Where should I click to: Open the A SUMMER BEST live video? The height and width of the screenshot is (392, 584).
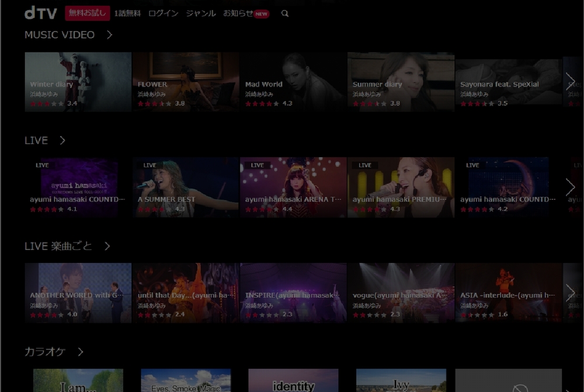[x=186, y=188]
